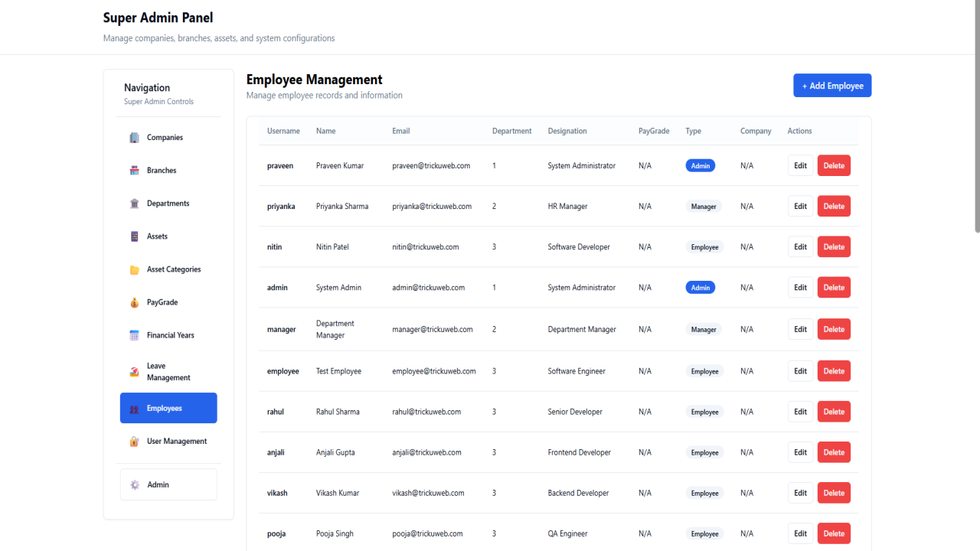Screen dimensions: 980x551
Task: Open the Companies navigation item
Action: (x=168, y=138)
